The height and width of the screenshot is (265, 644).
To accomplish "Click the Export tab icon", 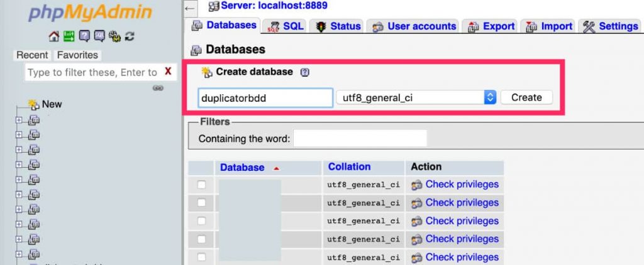I will pos(473,26).
